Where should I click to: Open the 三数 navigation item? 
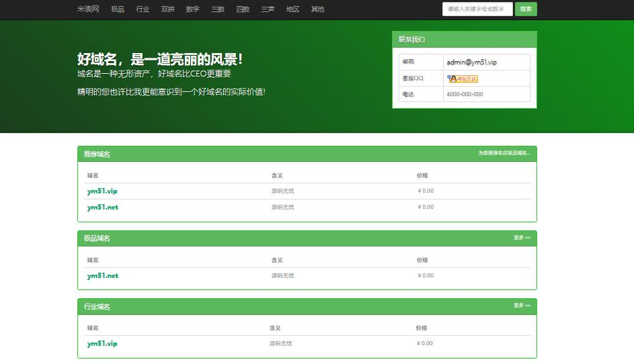218,9
